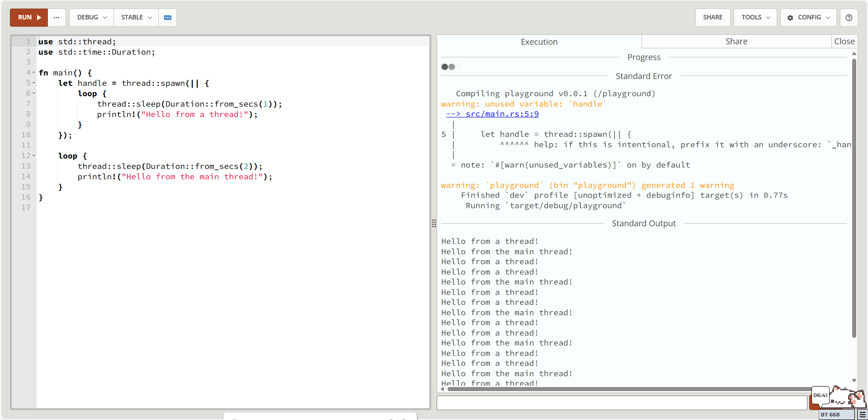Collapse the fn main() block fold arrow
The width and height of the screenshot is (868, 420).
click(x=33, y=73)
